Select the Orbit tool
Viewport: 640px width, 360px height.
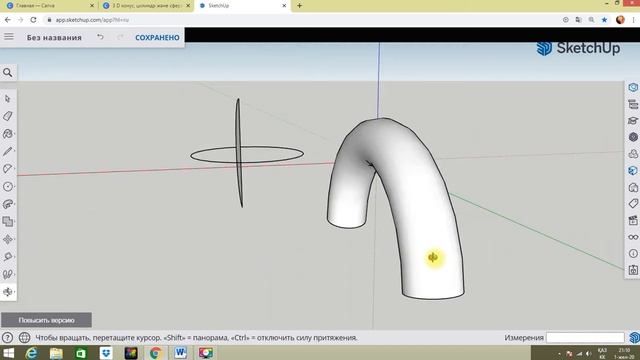click(x=8, y=292)
